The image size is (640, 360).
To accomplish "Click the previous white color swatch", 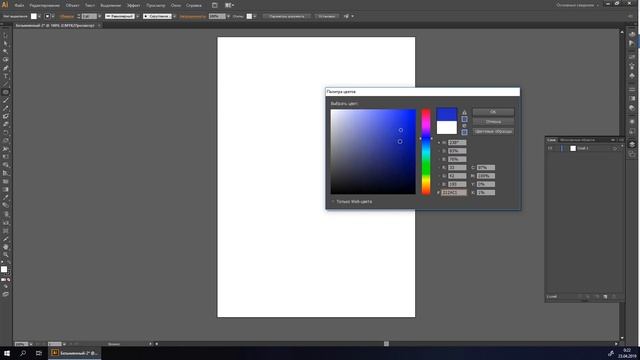I will point(447,127).
